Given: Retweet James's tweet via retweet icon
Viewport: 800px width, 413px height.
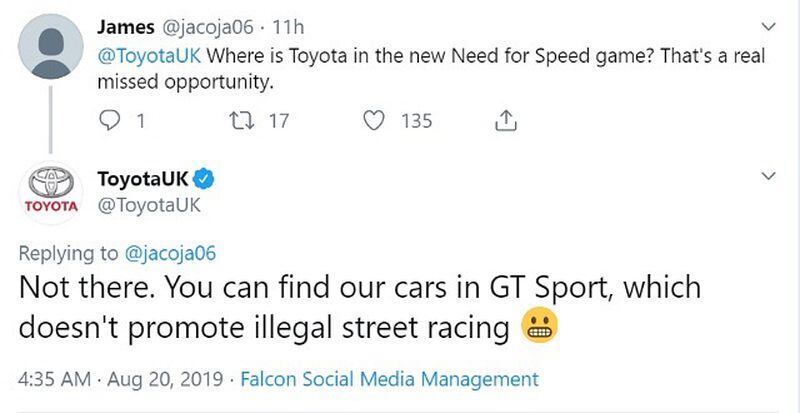Looking at the screenshot, I should pos(239,121).
